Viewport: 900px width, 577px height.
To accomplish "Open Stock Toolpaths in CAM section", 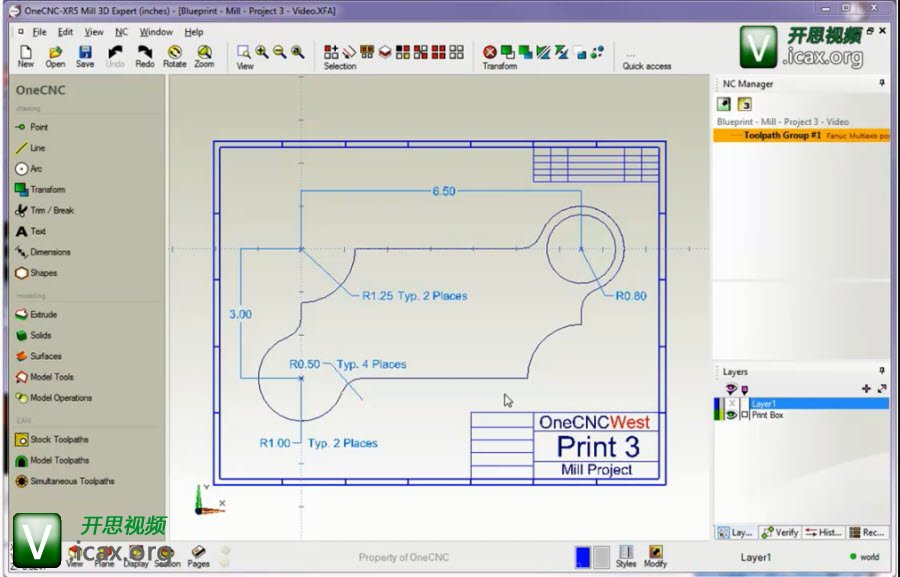I will [x=57, y=439].
